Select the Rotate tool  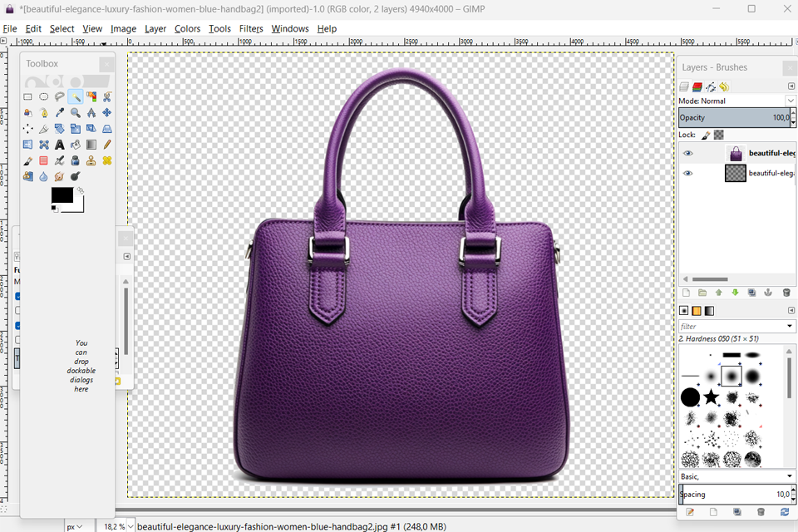tap(60, 129)
